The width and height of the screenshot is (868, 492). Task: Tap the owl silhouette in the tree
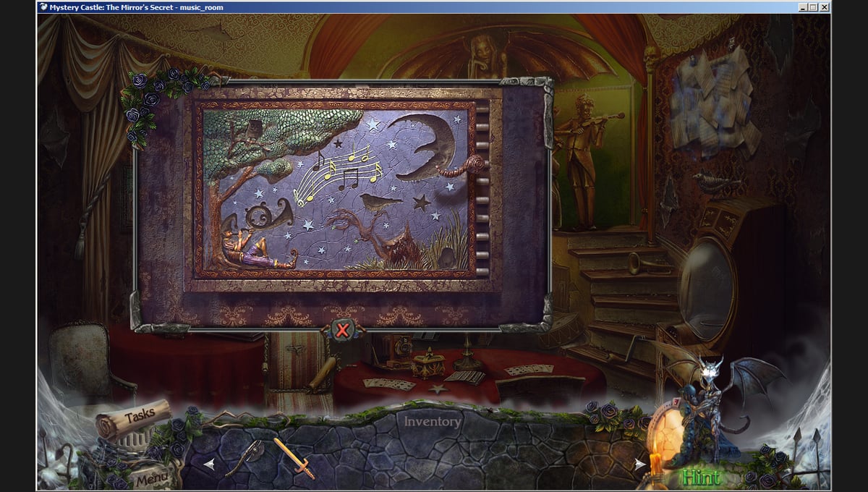point(254,131)
